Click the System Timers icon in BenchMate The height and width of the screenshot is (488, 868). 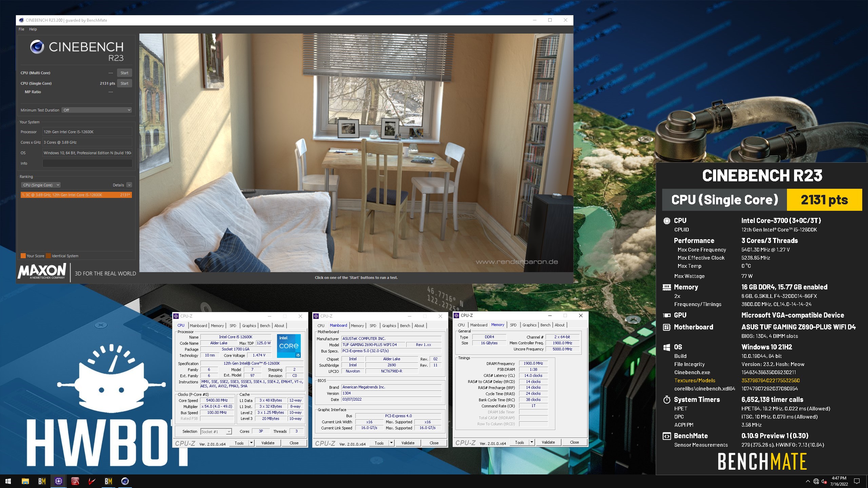pyautogui.click(x=667, y=400)
